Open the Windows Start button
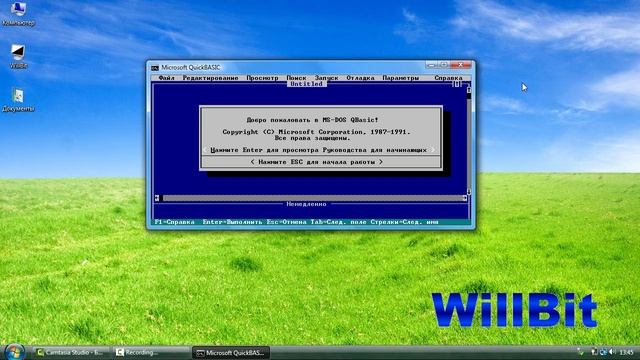 click(x=15, y=352)
